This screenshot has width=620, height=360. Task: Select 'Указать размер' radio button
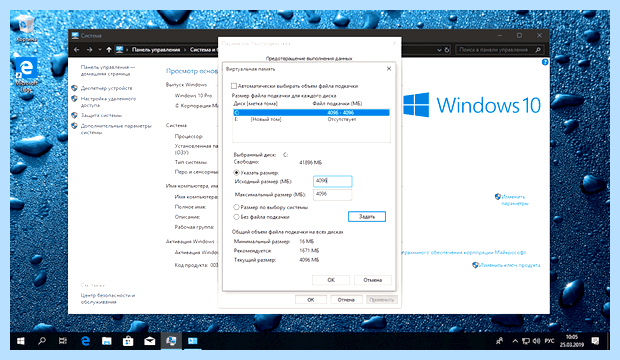[236, 173]
